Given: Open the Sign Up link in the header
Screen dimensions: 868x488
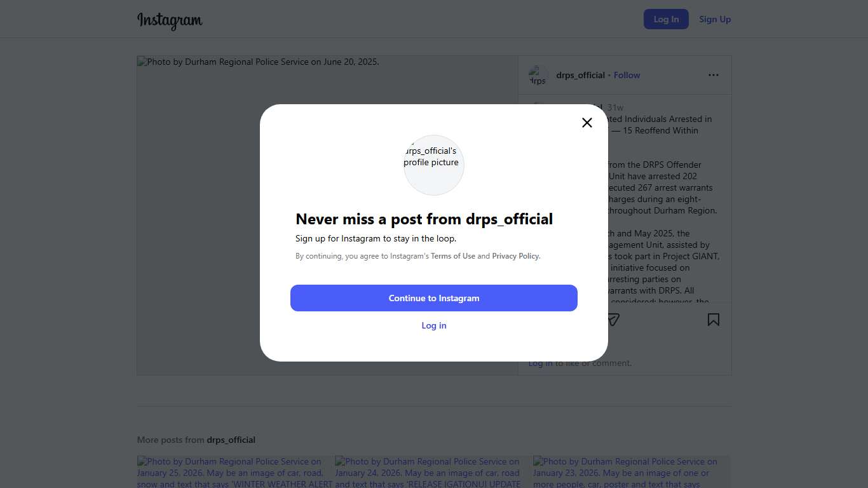Looking at the screenshot, I should point(715,19).
